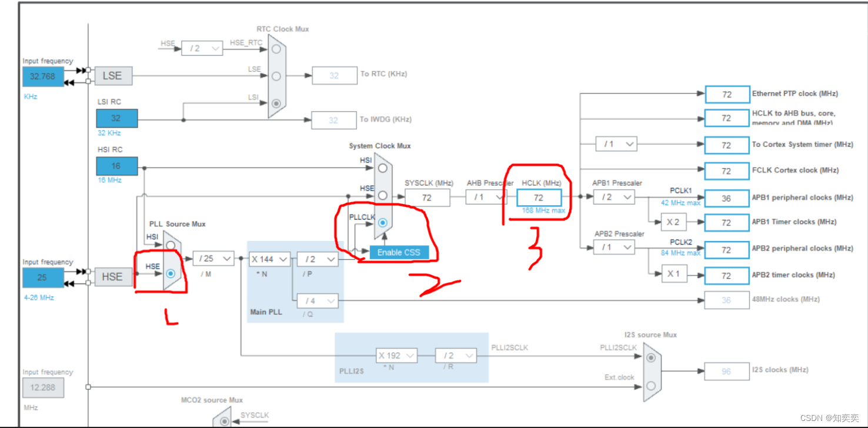Click the To RTC (KHz) value box
868x428 pixels.
(x=335, y=75)
